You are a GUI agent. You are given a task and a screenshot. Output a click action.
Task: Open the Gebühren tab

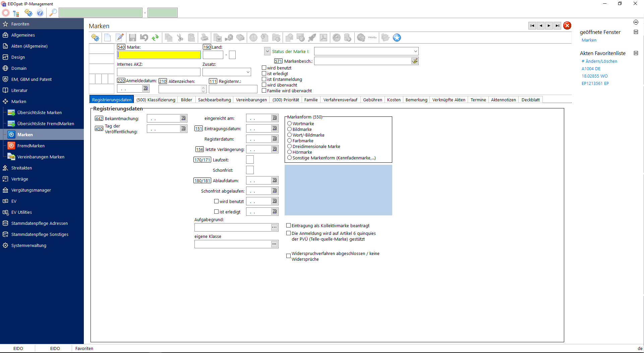tap(372, 100)
